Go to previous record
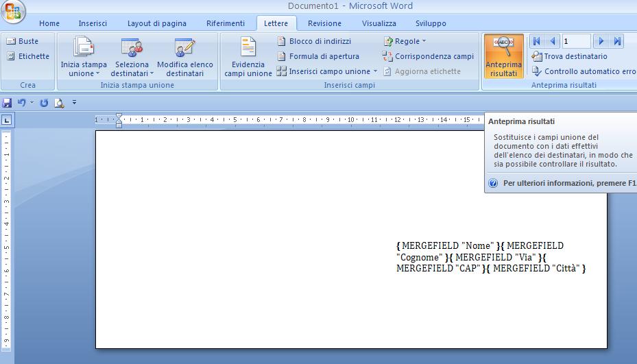 coord(553,41)
